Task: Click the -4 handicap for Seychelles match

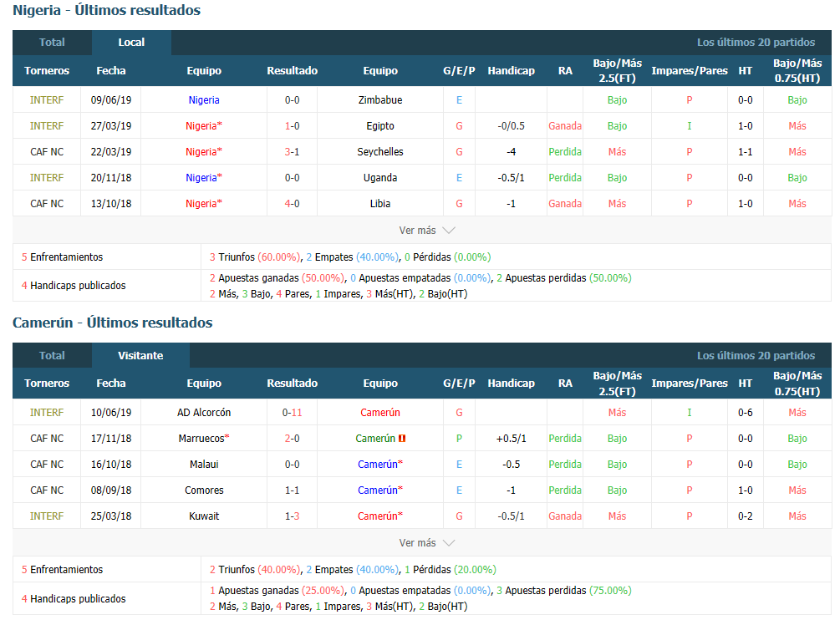Action: (511, 151)
